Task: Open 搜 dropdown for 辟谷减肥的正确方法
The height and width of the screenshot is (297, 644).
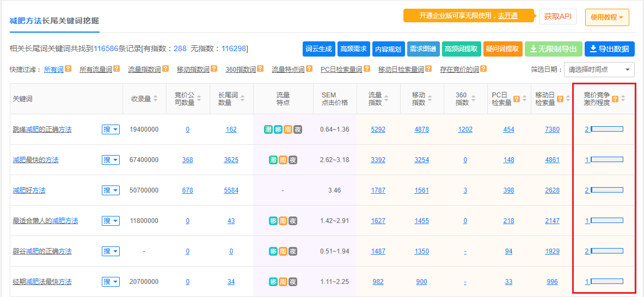Action: 111,251
